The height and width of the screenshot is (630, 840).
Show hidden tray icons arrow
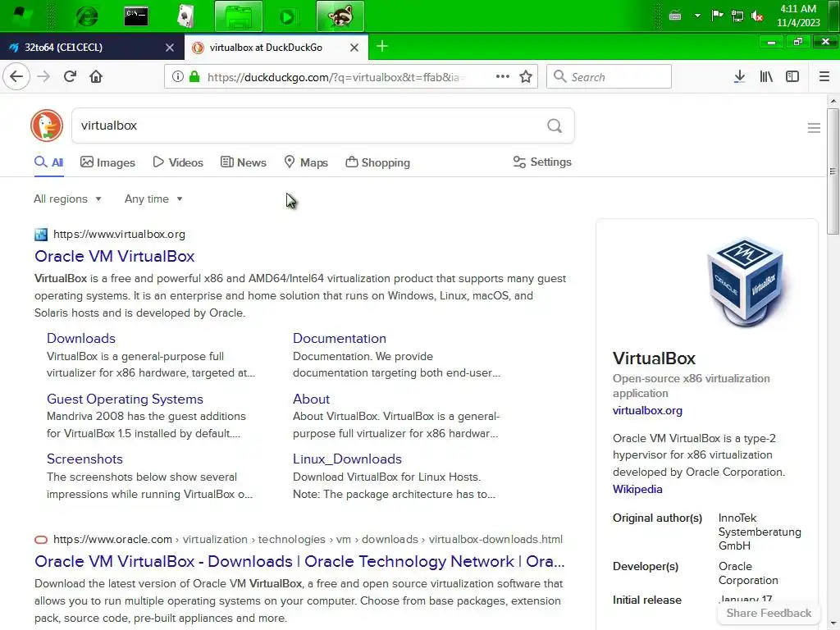point(697,16)
